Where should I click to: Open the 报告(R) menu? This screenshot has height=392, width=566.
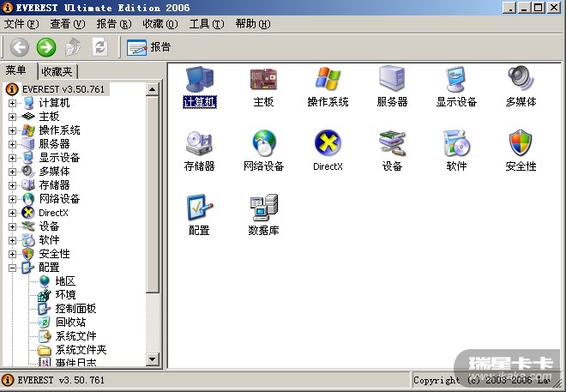point(114,24)
